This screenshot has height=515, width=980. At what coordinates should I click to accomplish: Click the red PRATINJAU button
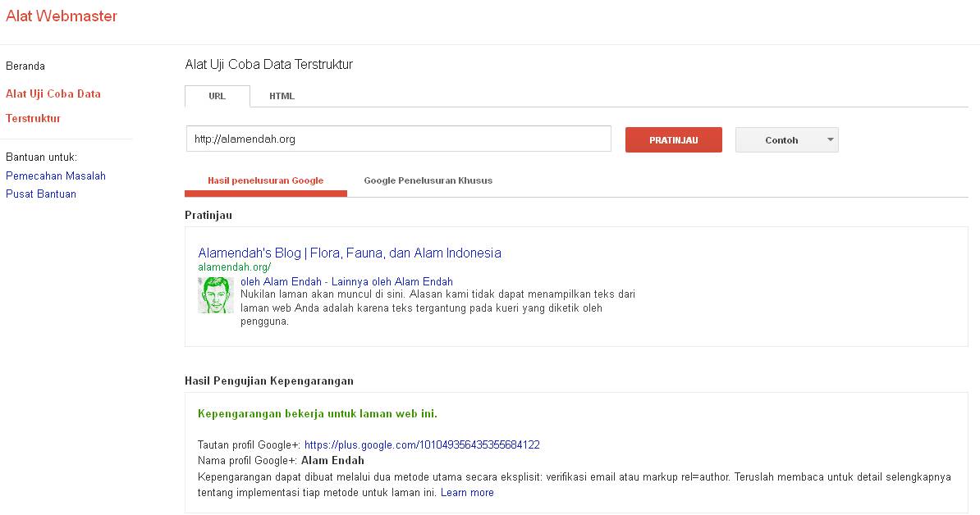[x=673, y=140]
